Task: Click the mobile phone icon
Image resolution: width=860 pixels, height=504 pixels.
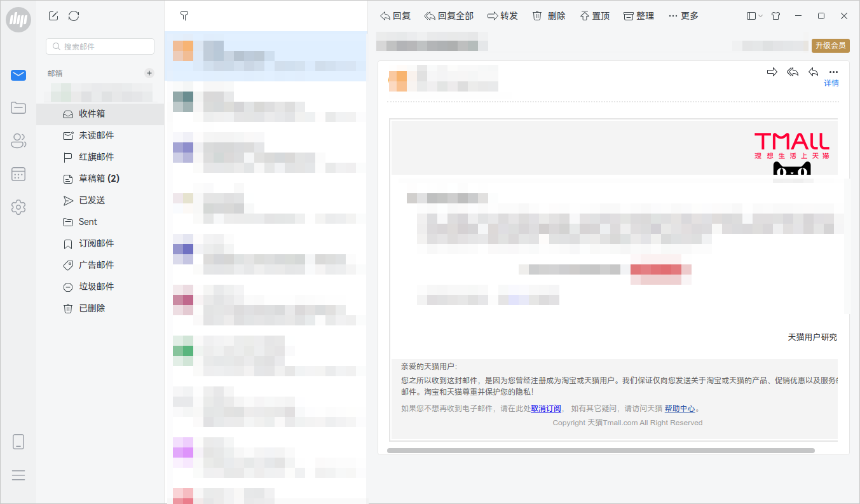Action: point(18,442)
